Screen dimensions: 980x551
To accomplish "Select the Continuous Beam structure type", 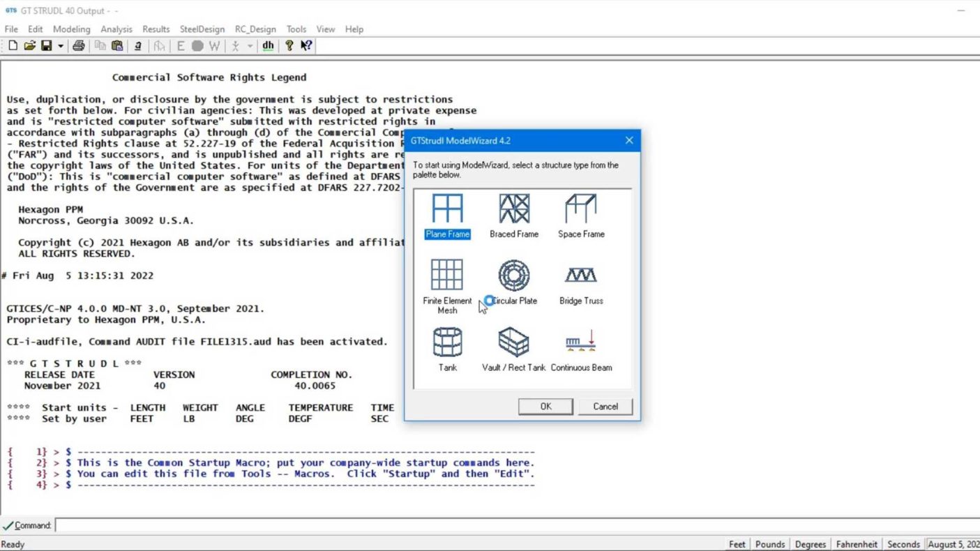I will click(x=581, y=349).
